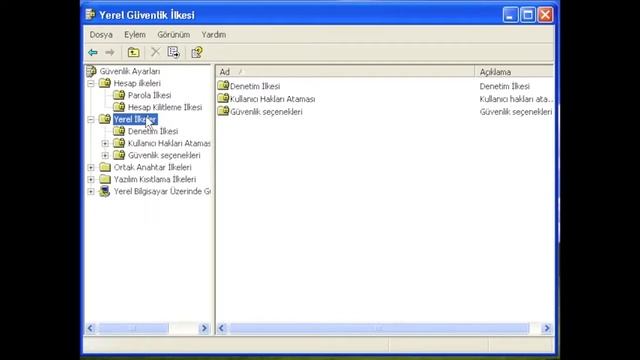Click the Up One Level folder icon
640x360 pixels.
click(133, 52)
